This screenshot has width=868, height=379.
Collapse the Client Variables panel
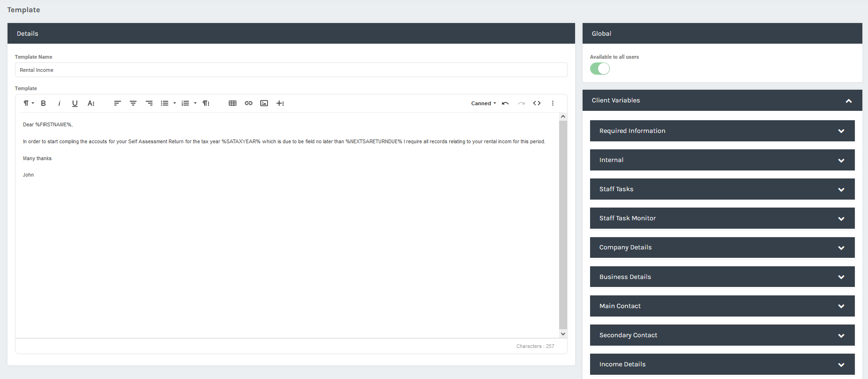(849, 101)
